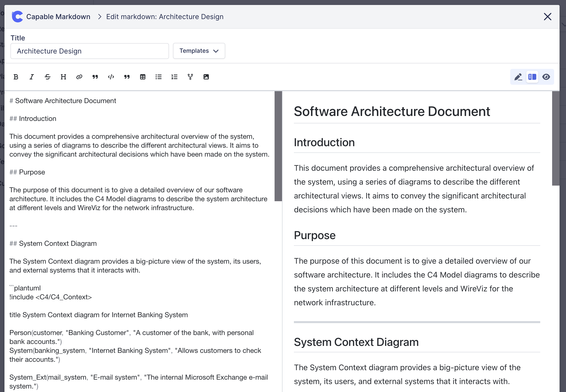Insert a blockquote
Screen dimensions: 566x392
(95, 77)
